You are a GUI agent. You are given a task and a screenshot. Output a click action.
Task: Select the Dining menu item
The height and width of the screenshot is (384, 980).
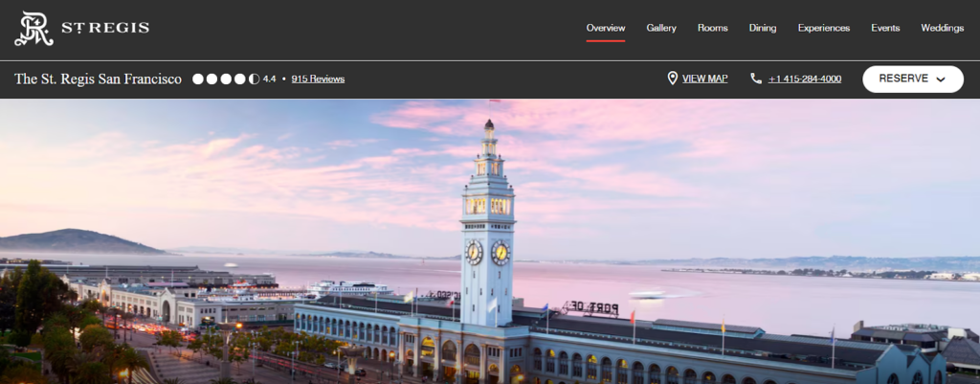763,28
